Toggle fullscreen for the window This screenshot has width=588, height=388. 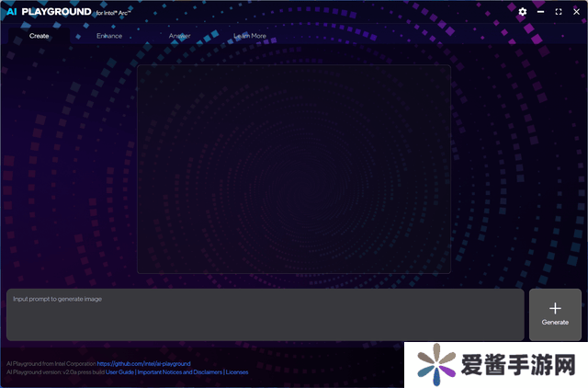[x=559, y=12]
